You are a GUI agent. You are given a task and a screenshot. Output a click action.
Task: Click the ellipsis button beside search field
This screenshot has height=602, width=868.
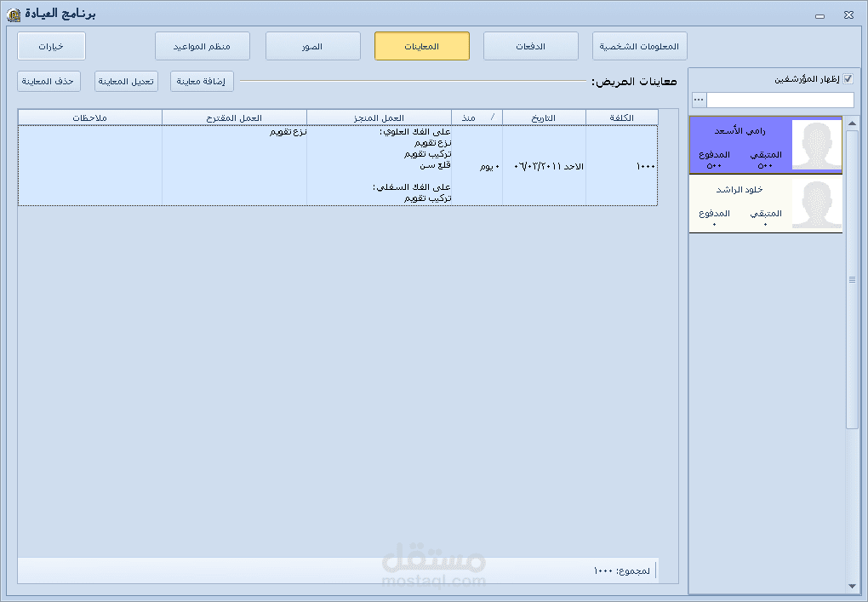[x=699, y=100]
